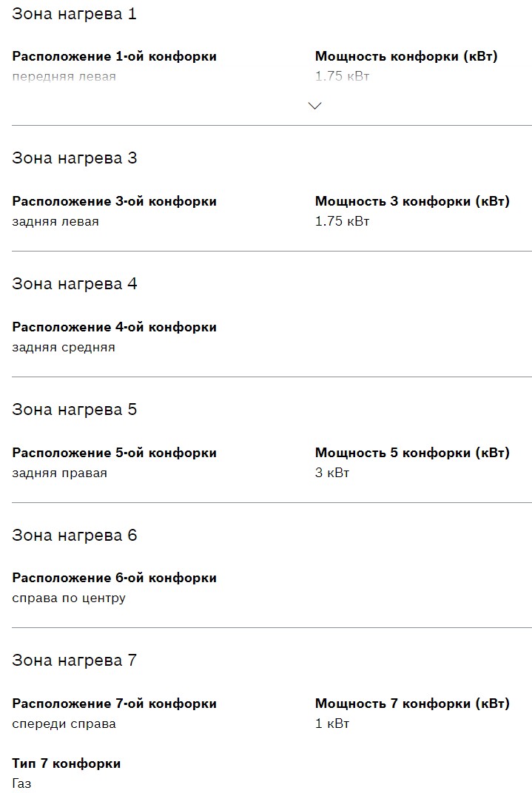532x793 pixels.
Task: Click the Зона нагрева 5 heading
Action: (74, 409)
